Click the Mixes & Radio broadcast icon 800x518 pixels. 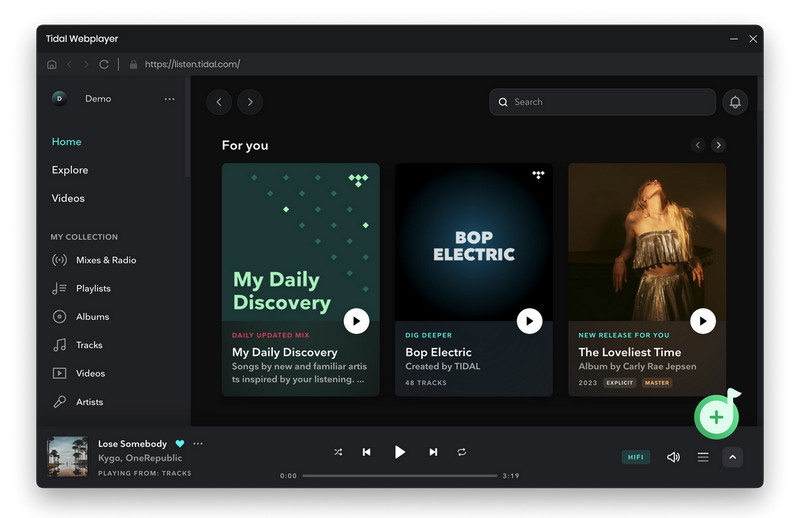(x=59, y=260)
